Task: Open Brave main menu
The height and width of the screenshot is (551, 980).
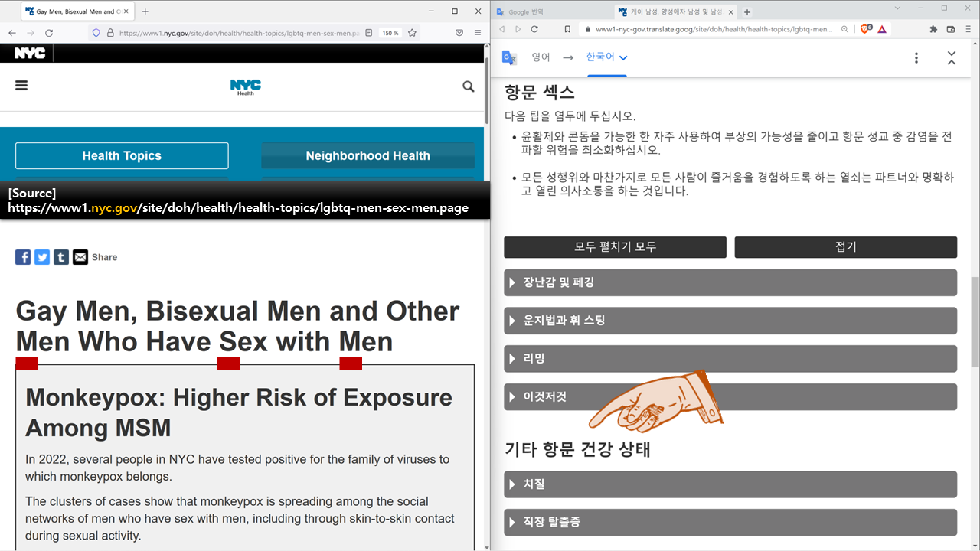Action: tap(969, 29)
